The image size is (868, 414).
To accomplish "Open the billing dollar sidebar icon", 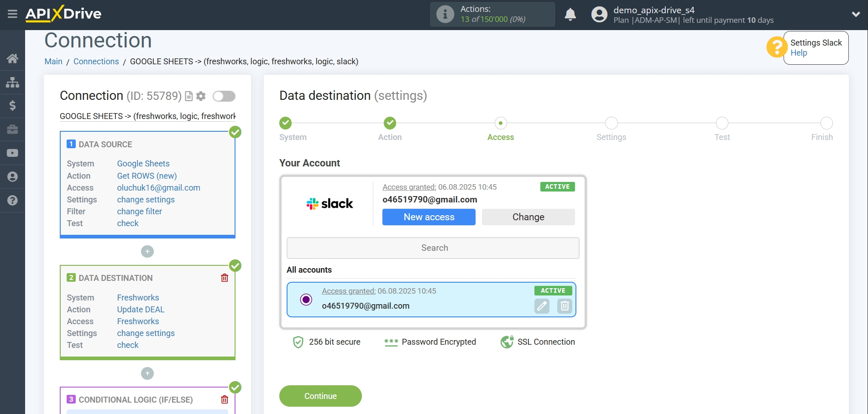I will 12,106.
